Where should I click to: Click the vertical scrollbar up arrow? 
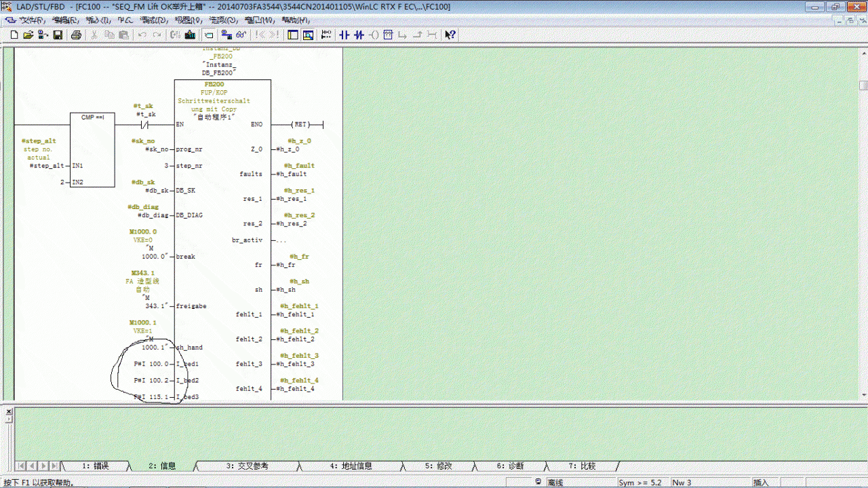coord(863,53)
